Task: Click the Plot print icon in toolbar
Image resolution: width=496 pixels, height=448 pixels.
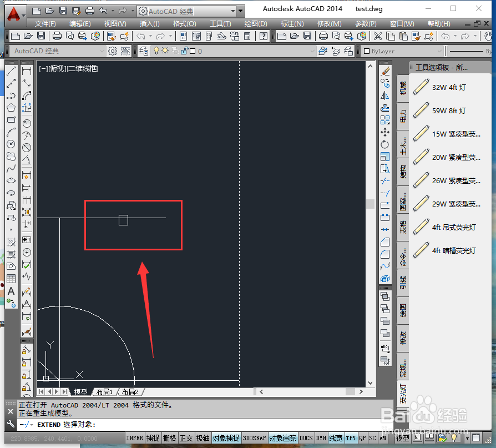Action: 57,36
